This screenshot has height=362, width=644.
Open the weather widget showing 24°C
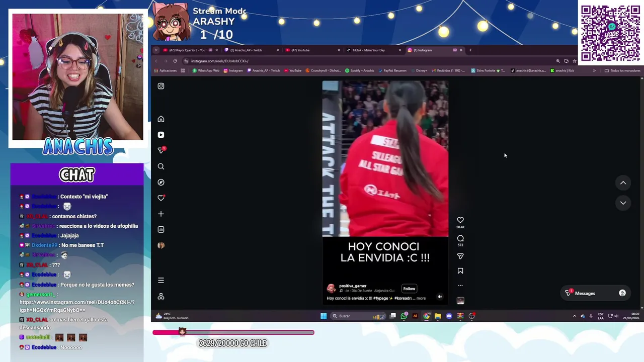172,316
